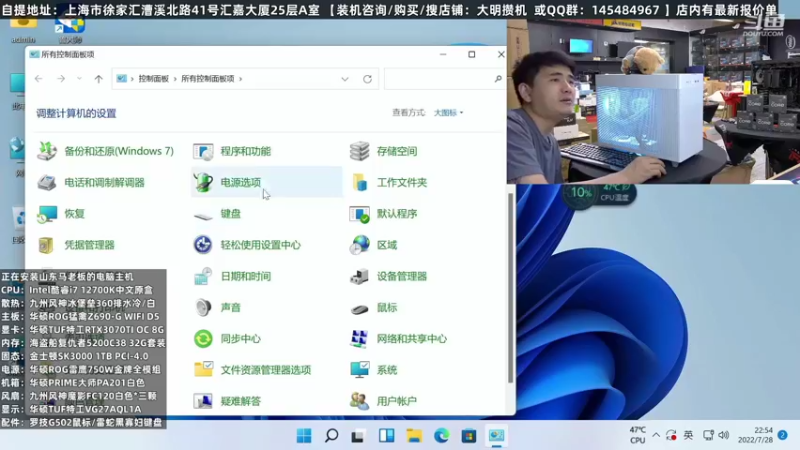The height and width of the screenshot is (450, 800).
Task: Open the 存储空间 icon
Action: coord(359,151)
